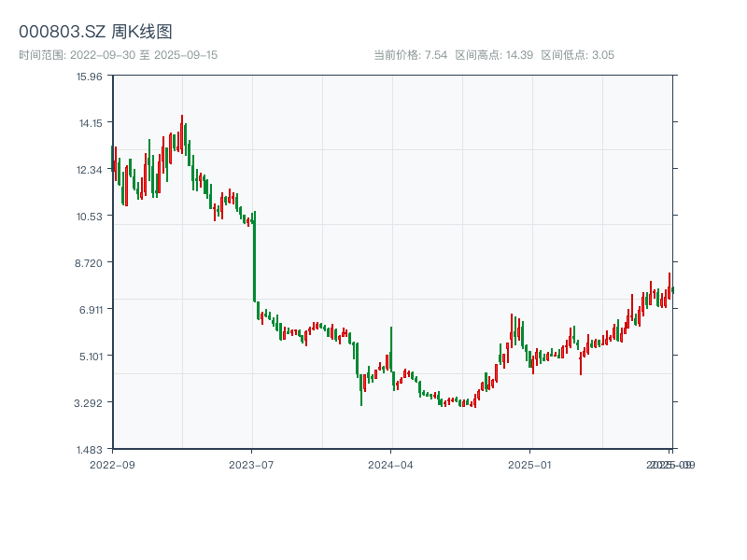Click the 5.101 y-axis price label

point(90,356)
